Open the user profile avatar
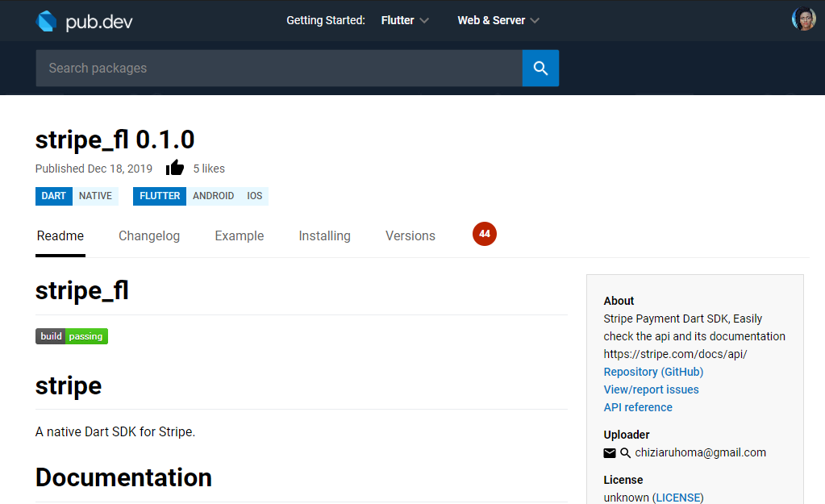This screenshot has width=825, height=504. pos(803,19)
